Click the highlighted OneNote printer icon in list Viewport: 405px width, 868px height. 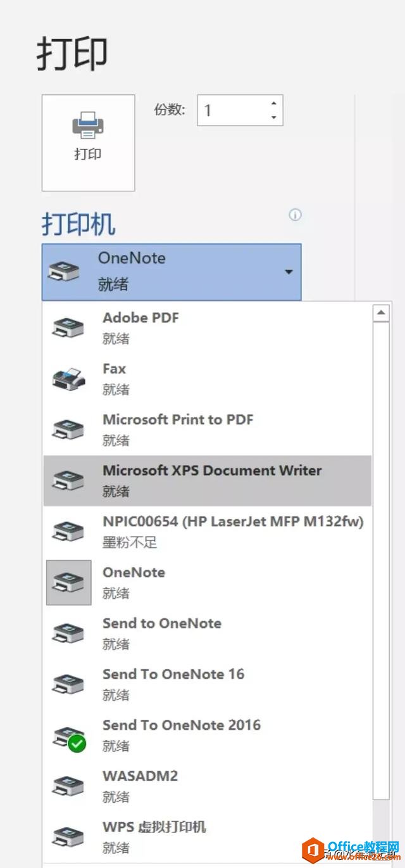tap(68, 582)
